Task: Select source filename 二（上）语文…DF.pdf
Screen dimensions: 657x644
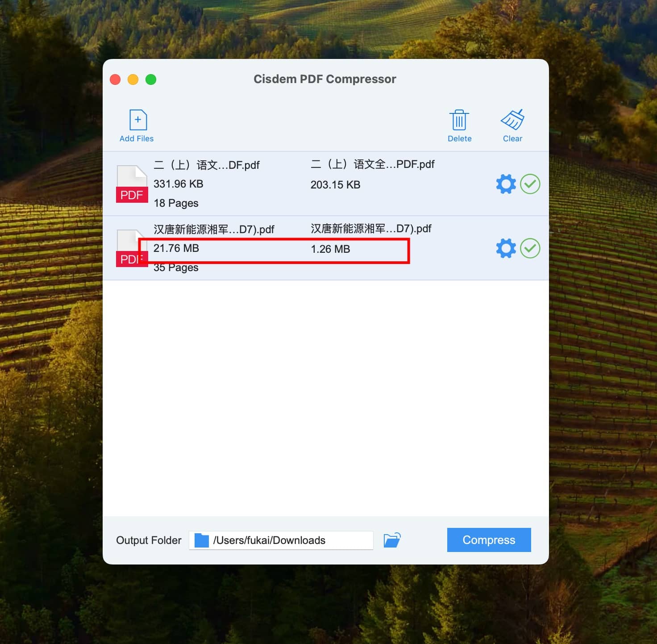Action: pyautogui.click(x=207, y=165)
